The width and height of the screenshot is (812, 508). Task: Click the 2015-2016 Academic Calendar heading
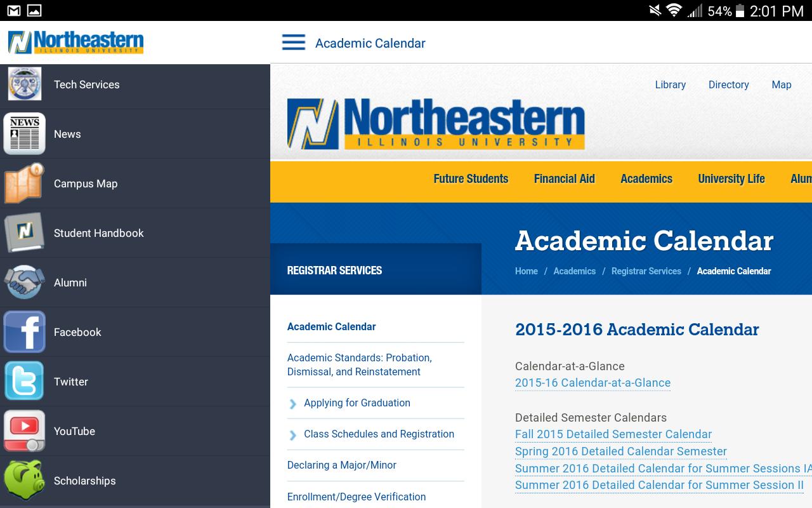point(637,330)
